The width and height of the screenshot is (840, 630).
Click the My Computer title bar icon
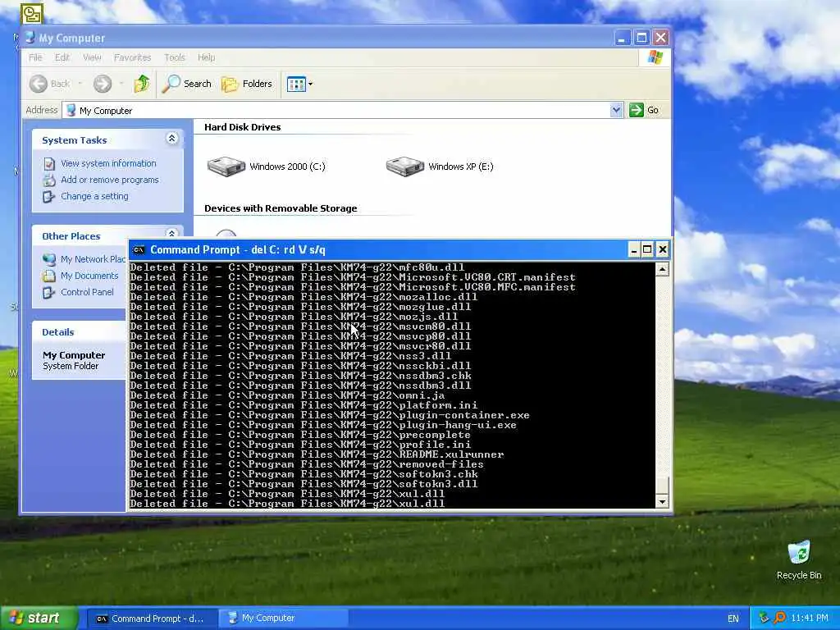pos(30,38)
